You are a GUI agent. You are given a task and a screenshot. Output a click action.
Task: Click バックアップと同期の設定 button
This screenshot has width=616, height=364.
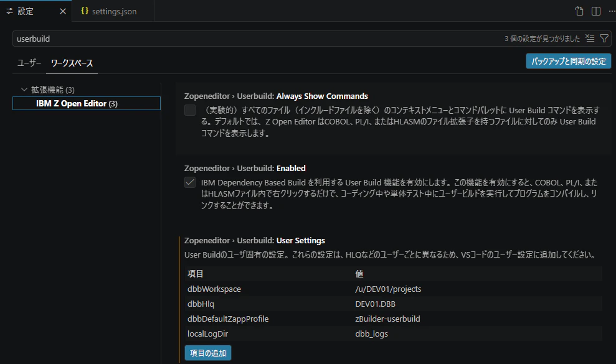tap(569, 61)
